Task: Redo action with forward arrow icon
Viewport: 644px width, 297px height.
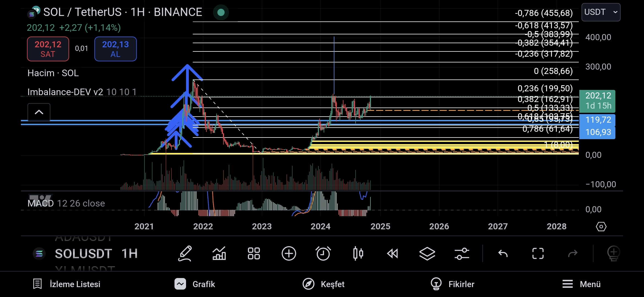Action: pyautogui.click(x=573, y=253)
